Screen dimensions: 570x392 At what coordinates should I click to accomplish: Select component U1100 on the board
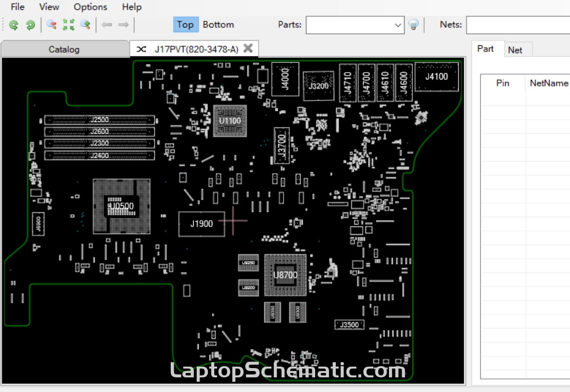(x=230, y=121)
